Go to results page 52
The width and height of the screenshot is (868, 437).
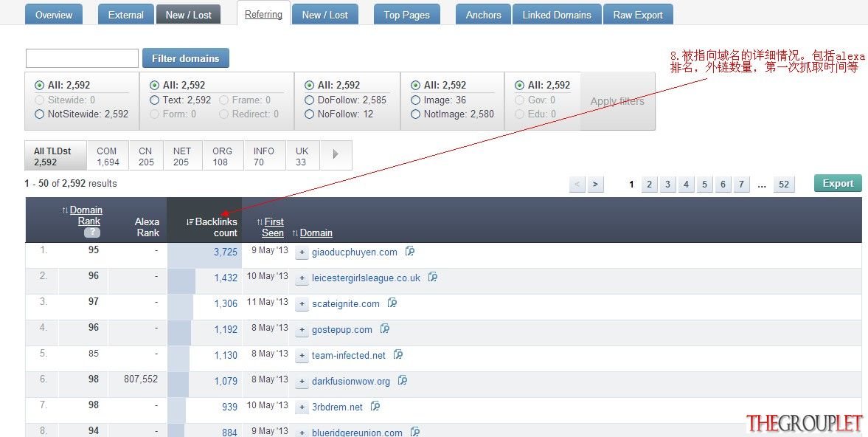(784, 185)
